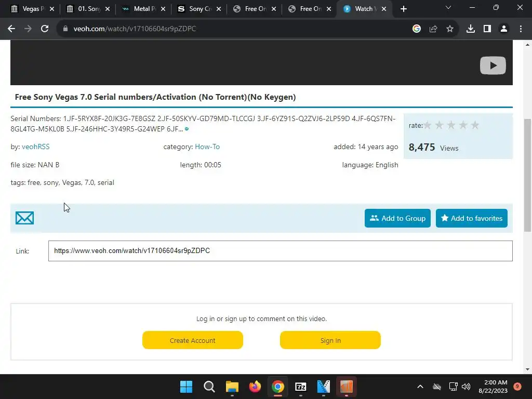Viewport: 532px width, 399px height.
Task: Click the address bar URL
Action: click(x=135, y=29)
